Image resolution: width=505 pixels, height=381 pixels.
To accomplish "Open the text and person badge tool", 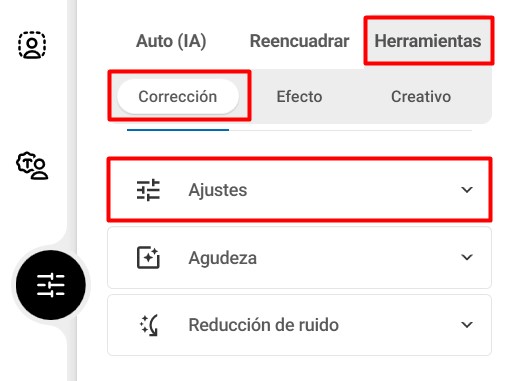I will coord(32,166).
